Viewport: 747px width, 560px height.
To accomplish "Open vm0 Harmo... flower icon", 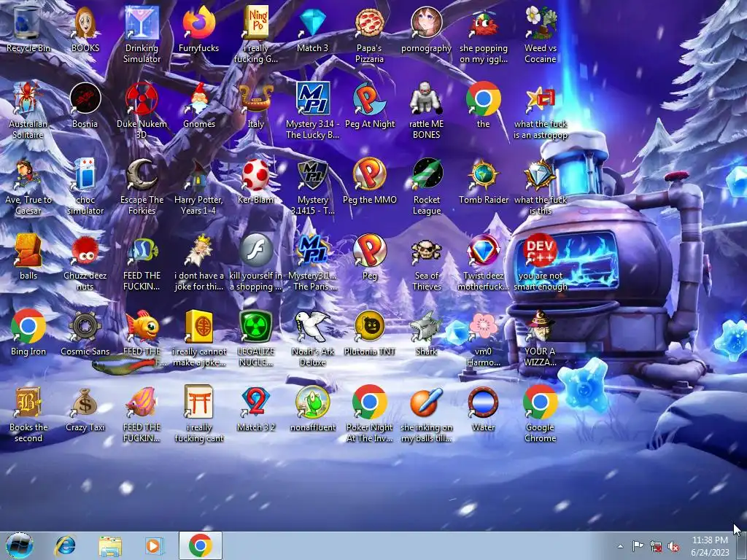I will (x=483, y=338).
